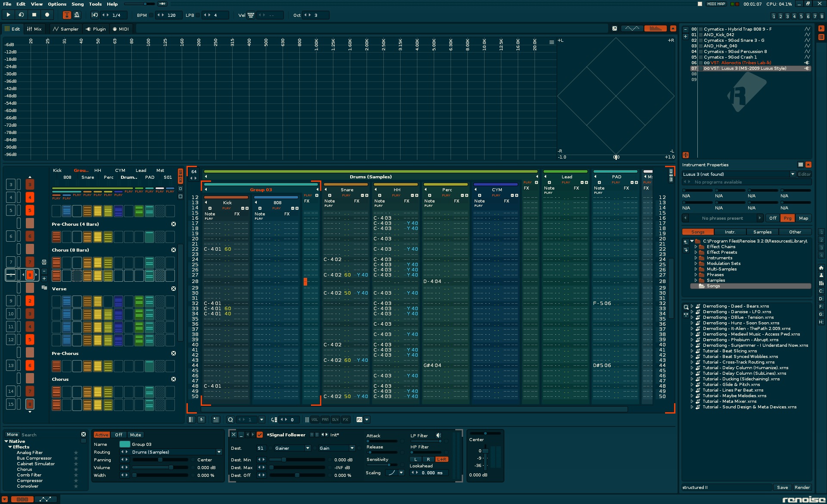Start song playback with Play button
This screenshot has width=827, height=504.
[x=8, y=15]
